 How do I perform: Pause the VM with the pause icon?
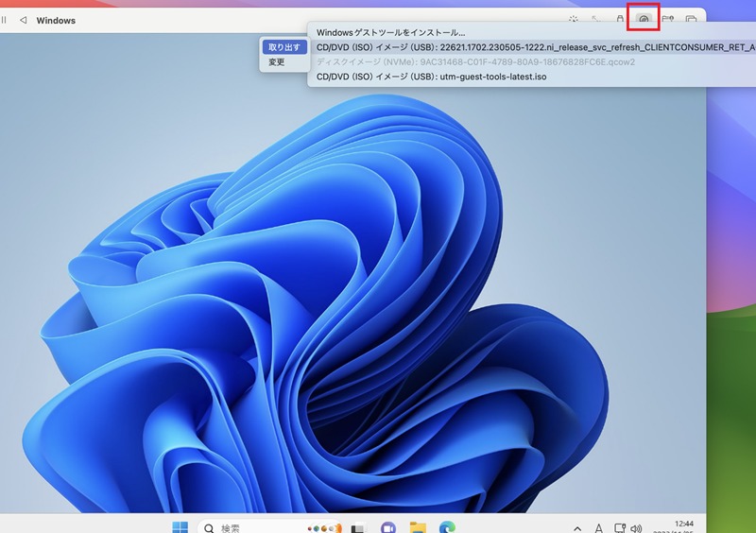pos(4,20)
